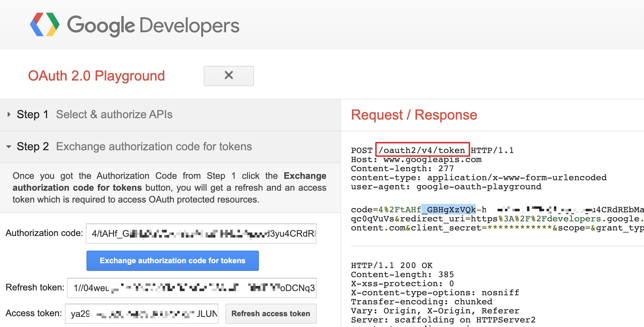Click Refresh access token
Screen dimensions: 644x327
(x=271, y=313)
